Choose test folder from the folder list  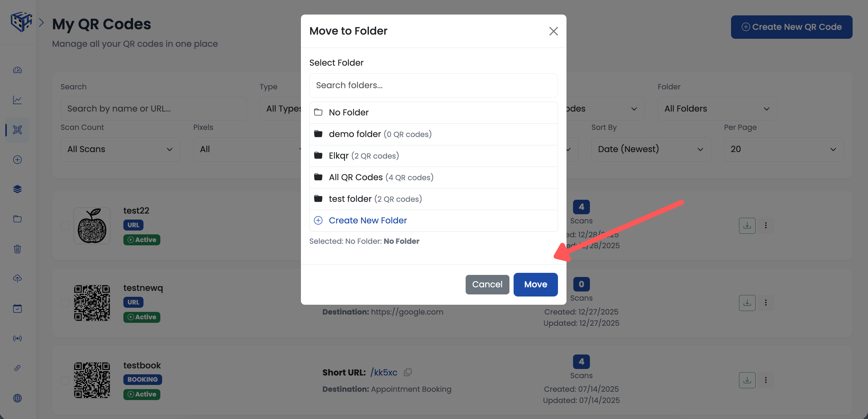coord(375,199)
